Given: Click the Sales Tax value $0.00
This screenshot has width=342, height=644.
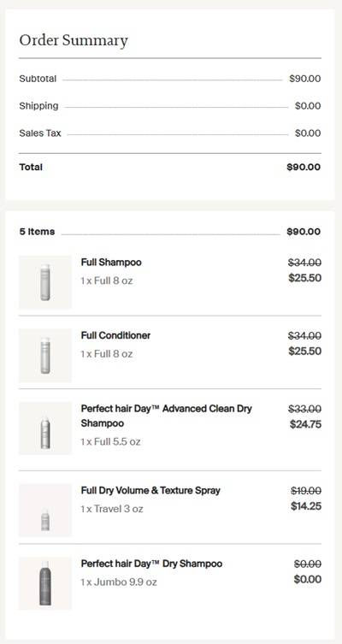Looking at the screenshot, I should (308, 133).
